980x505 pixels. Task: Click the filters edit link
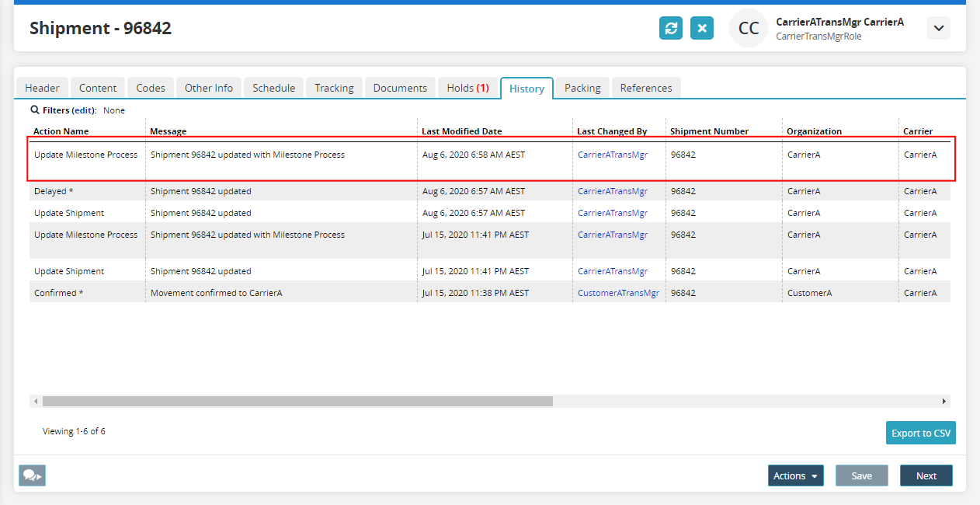[x=83, y=110]
